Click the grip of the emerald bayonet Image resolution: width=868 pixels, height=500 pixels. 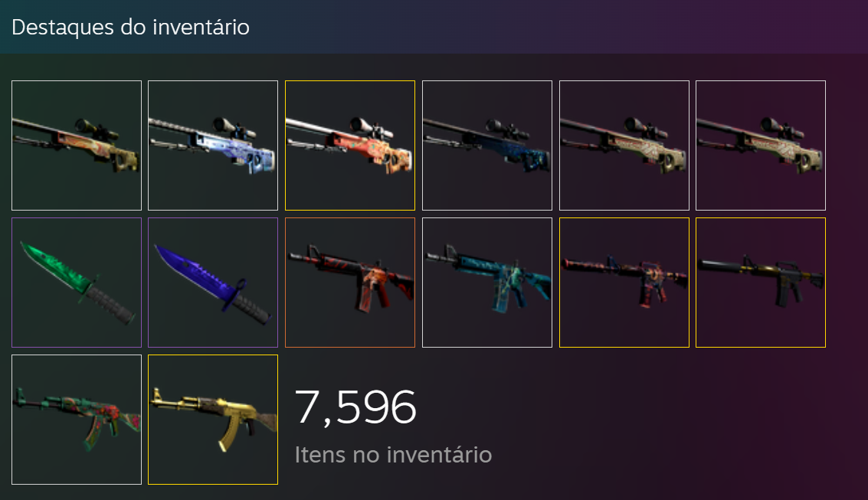pos(110,305)
